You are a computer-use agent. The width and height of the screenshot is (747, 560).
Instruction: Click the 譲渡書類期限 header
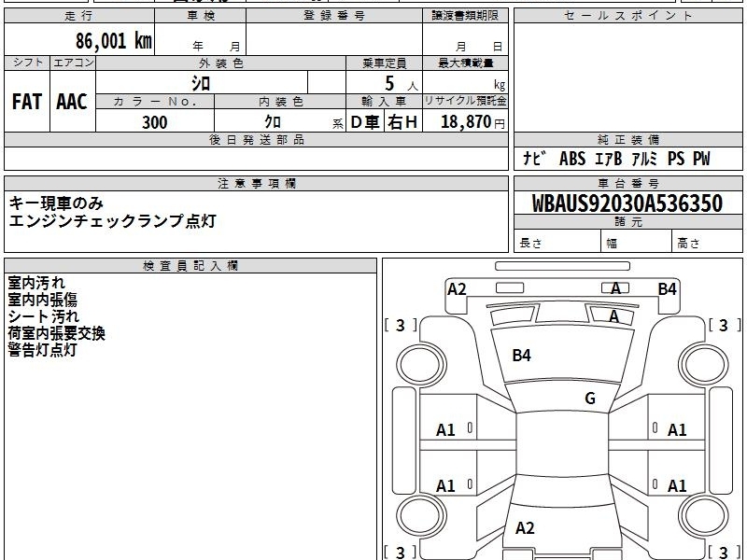465,16
